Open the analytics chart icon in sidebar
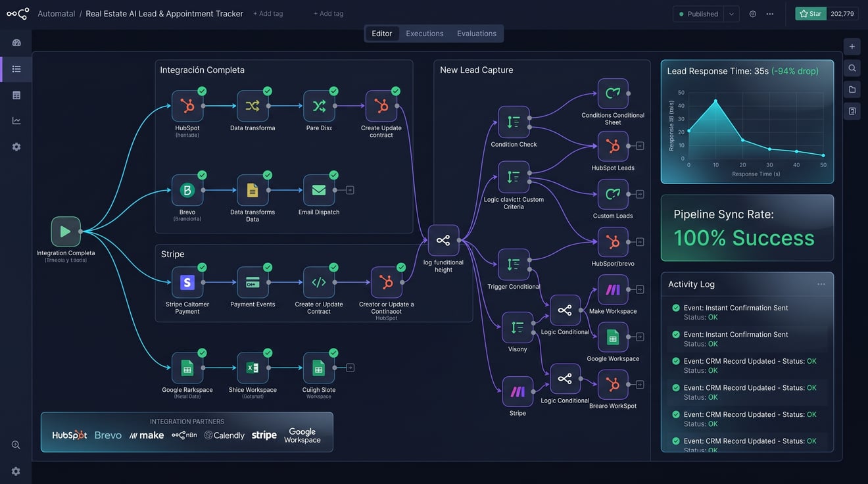Image resolution: width=868 pixels, height=484 pixels. point(16,121)
